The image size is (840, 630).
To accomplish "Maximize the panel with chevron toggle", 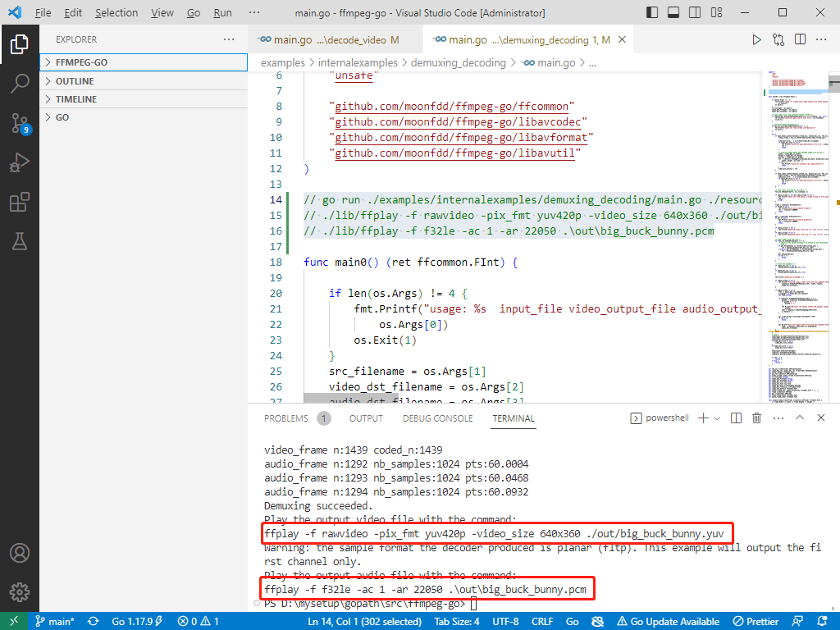I will click(x=798, y=418).
